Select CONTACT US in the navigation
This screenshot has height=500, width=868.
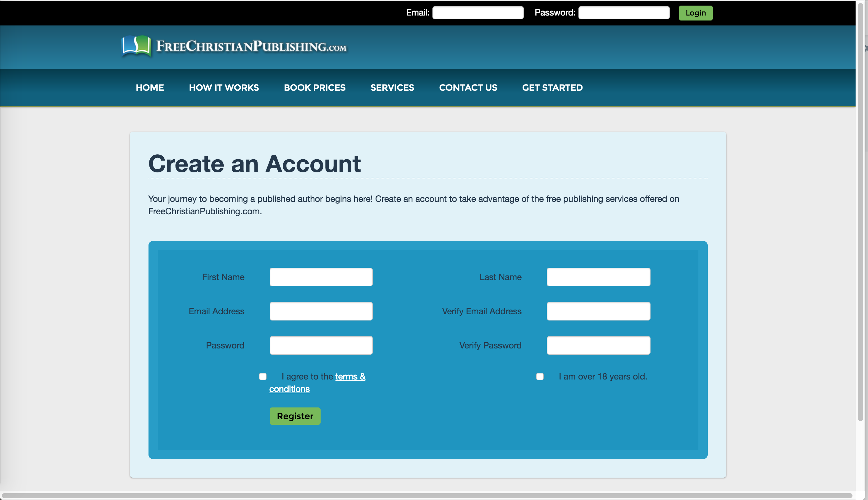tap(468, 88)
